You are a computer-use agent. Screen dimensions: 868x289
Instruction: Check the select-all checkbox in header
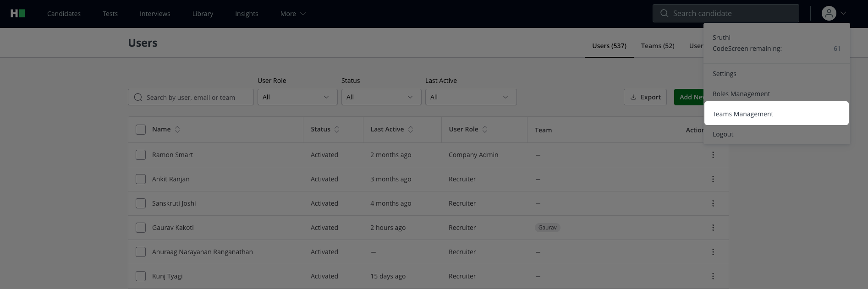click(x=141, y=130)
